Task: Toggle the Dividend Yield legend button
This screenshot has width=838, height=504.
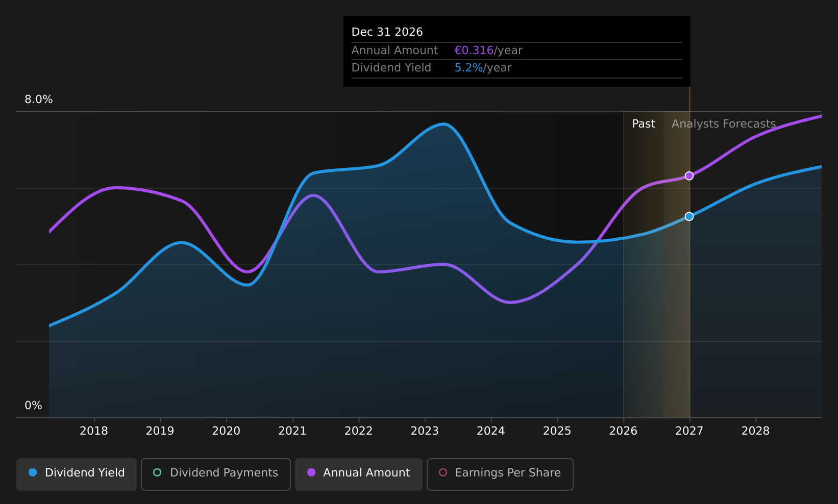Action: [x=77, y=474]
